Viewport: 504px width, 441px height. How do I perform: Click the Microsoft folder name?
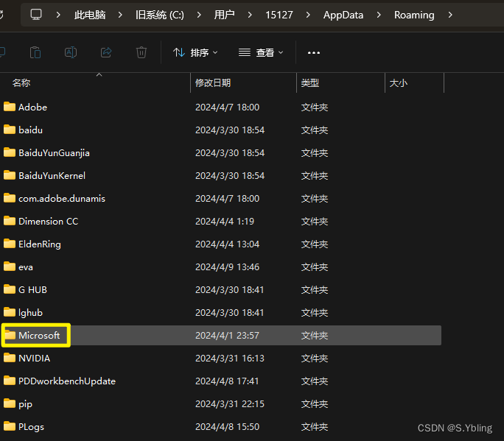tap(39, 335)
